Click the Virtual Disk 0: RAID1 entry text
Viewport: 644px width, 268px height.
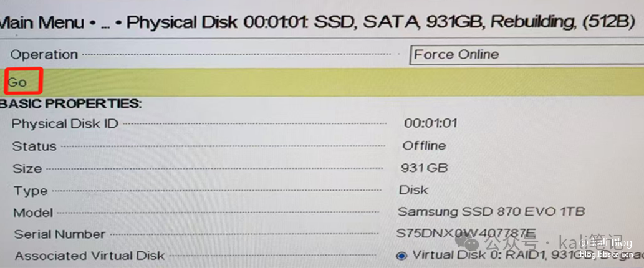(x=528, y=255)
